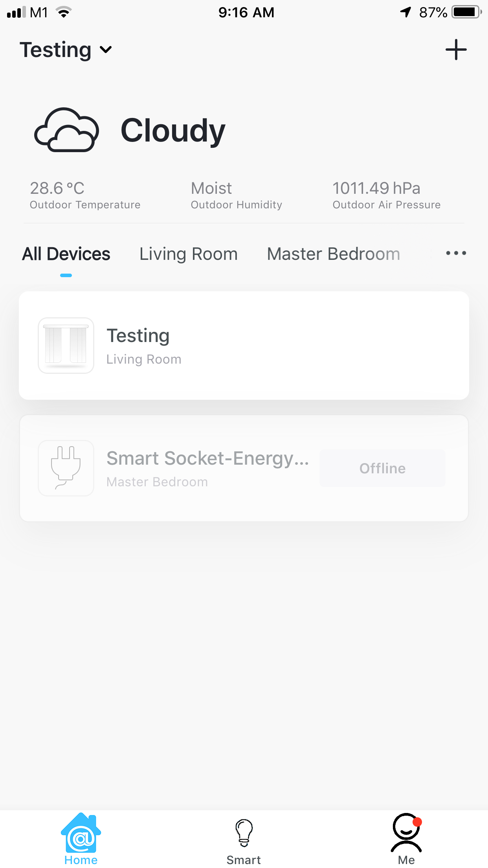The height and width of the screenshot is (868, 488).
Task: Tap the Offline status button
Action: pos(382,468)
